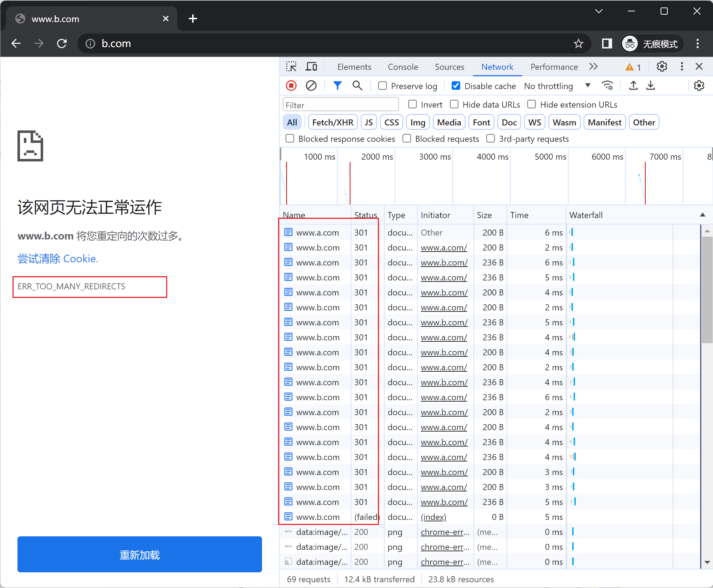Screen dimensions: 713x588
Task: Toggle device toolbar icon
Action: pos(311,67)
